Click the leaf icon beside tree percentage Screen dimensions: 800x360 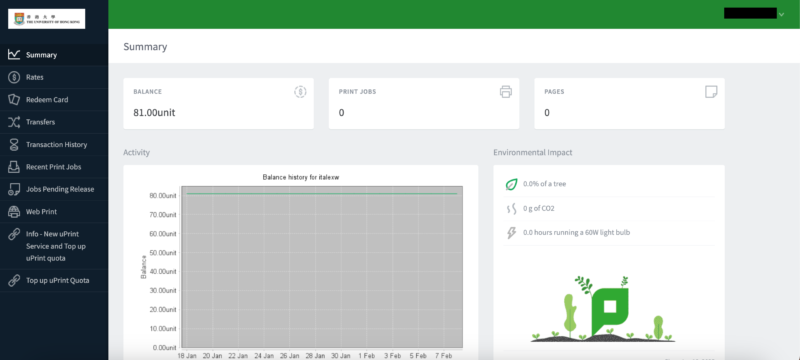click(511, 184)
